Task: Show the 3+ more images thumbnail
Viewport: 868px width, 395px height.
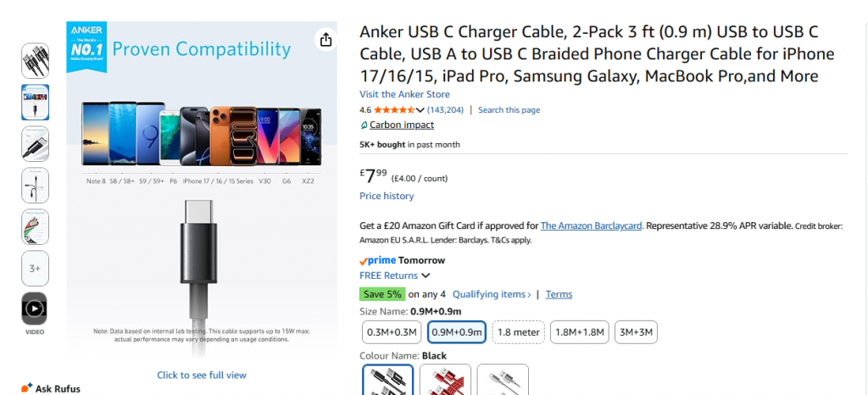Action: pyautogui.click(x=35, y=268)
